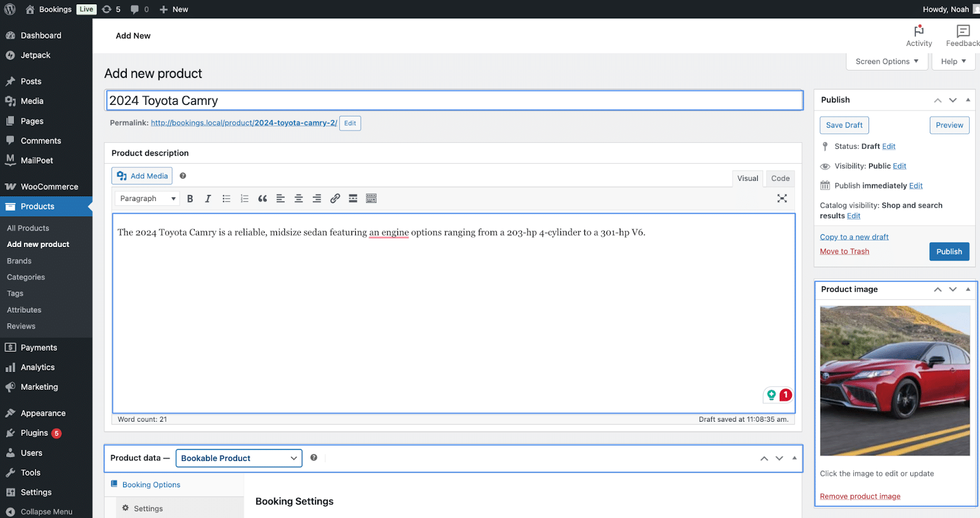Visit the Bookings site home
980x518 pixels.
coord(48,9)
